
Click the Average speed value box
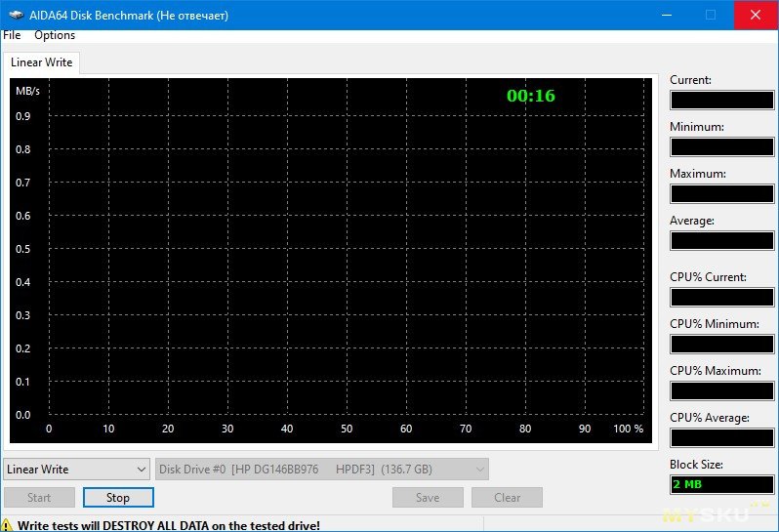point(721,240)
